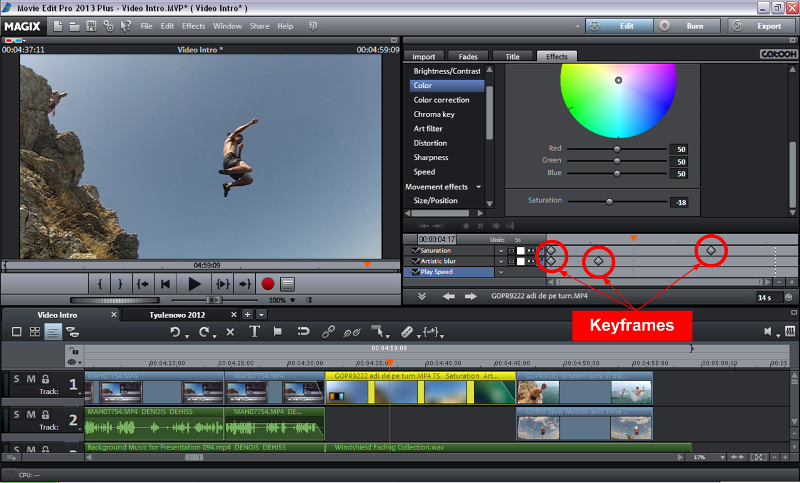Adjust the Saturation slider handle
Image resolution: width=800 pixels, height=483 pixels.
(x=609, y=202)
